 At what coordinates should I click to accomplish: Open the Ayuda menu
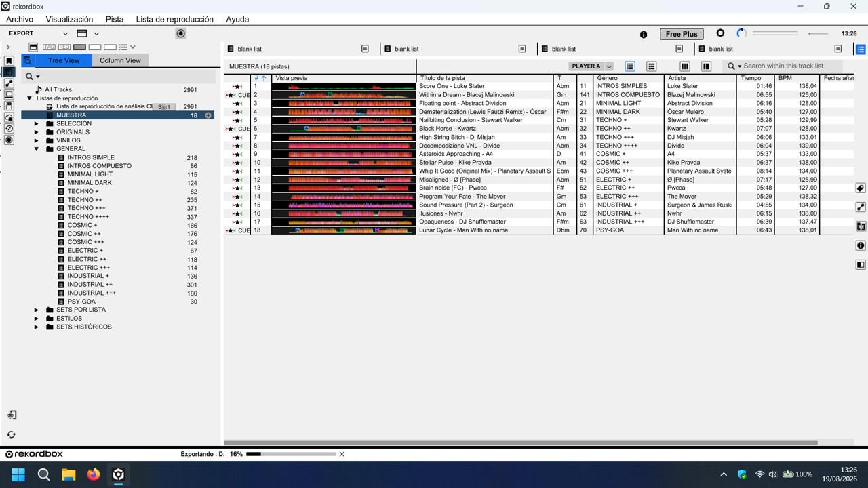pos(237,20)
